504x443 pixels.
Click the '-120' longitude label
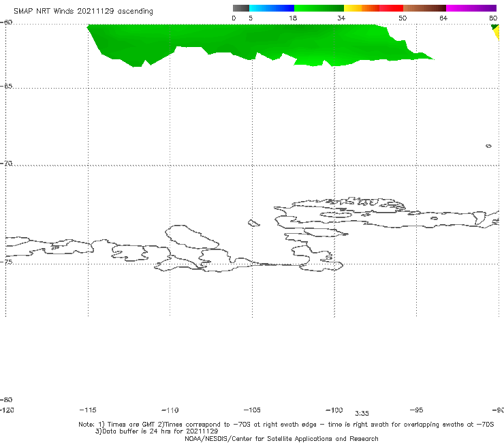(7, 410)
